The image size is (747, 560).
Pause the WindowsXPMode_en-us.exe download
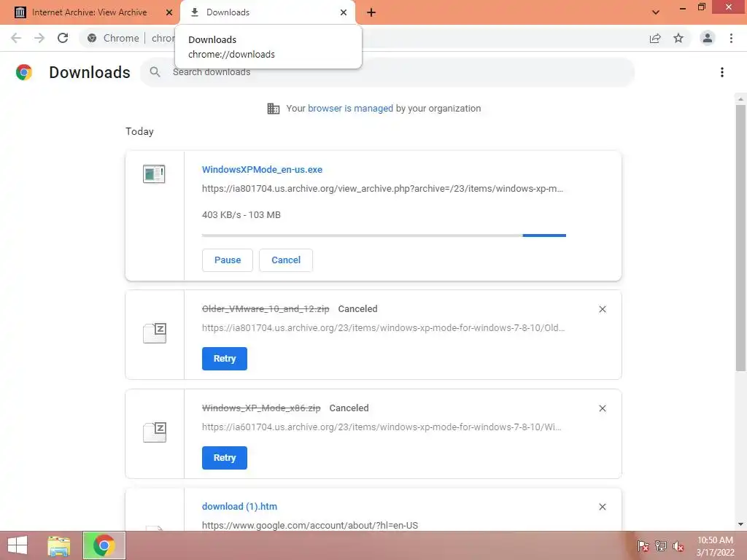(228, 260)
